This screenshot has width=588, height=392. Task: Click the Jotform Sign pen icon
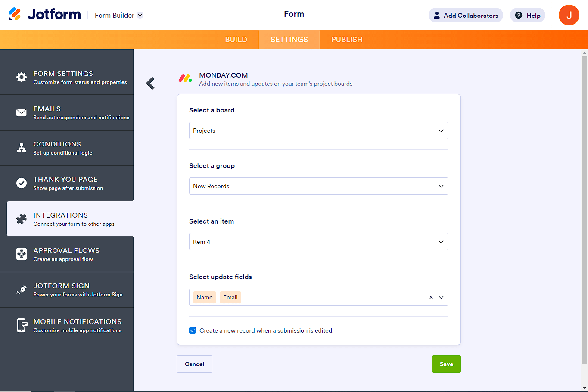(21, 289)
